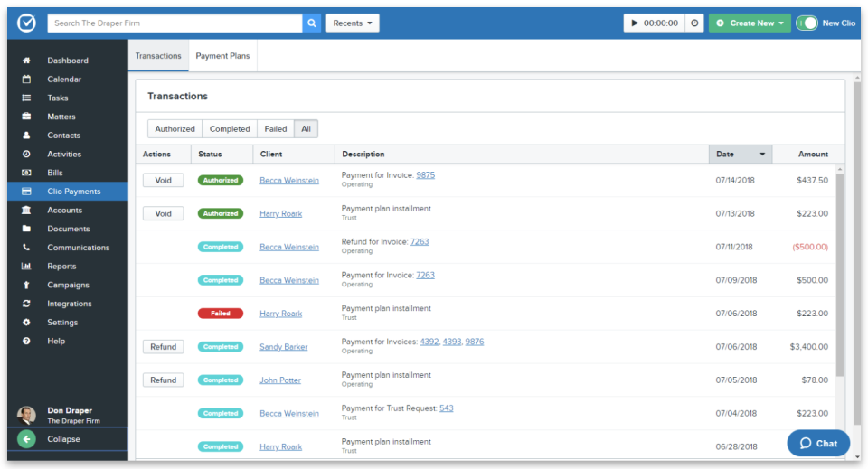Open Harry Roark in Failed row
This screenshot has height=469, width=868.
[x=280, y=314]
